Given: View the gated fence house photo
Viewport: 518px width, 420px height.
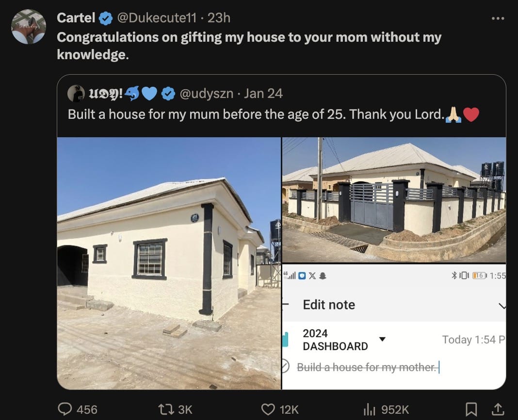Looking at the screenshot, I should pyautogui.click(x=394, y=200).
